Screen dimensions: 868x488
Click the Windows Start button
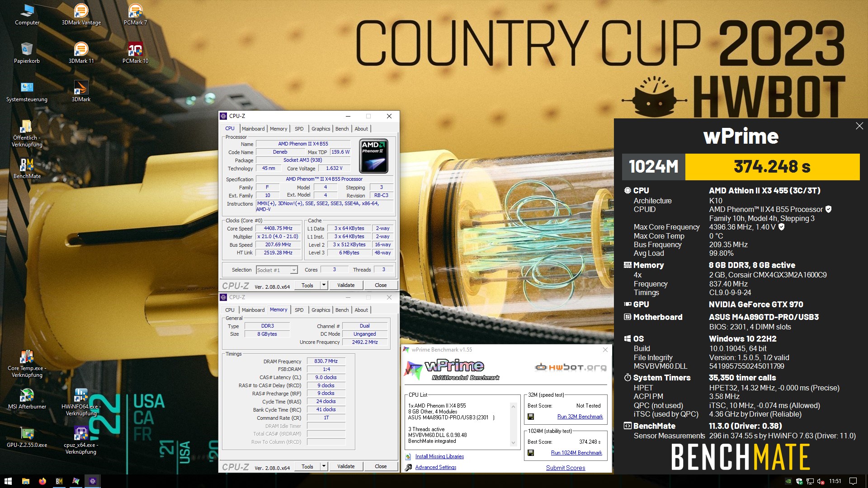(8, 481)
